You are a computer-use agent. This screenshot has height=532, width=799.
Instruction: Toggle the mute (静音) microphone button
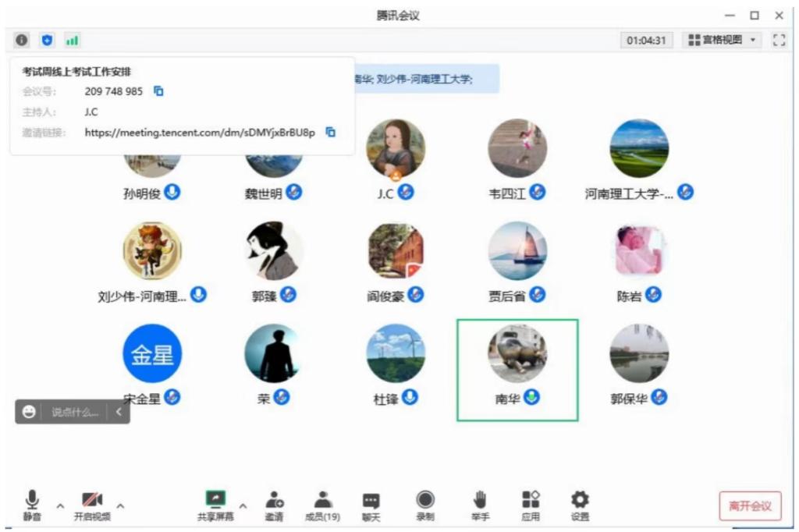click(x=32, y=505)
